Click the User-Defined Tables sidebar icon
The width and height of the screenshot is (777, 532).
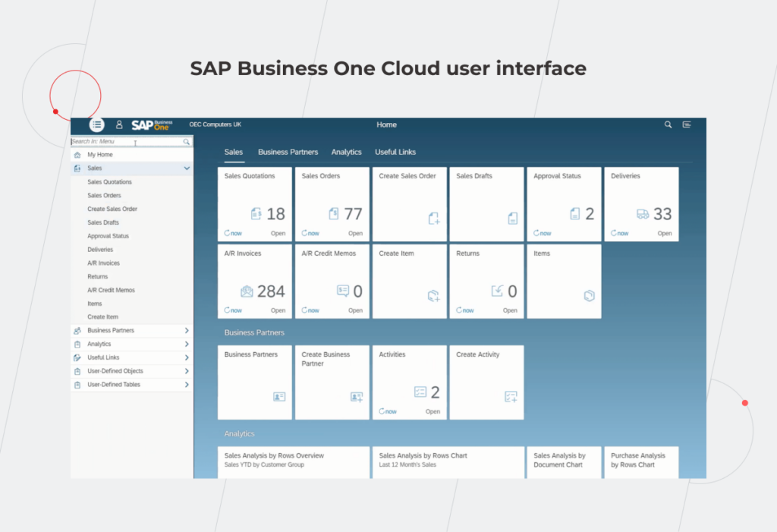click(x=77, y=385)
